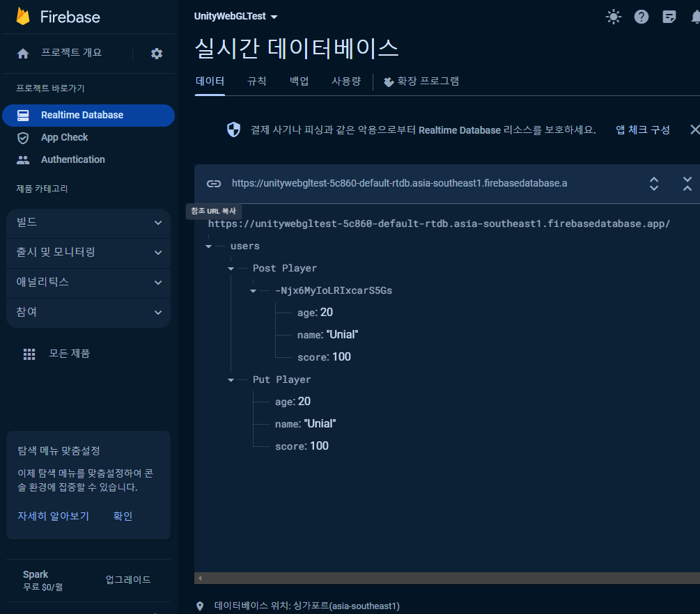Click the 업그레이드 upgrade link
This screenshot has width=700, height=614.
(130, 580)
